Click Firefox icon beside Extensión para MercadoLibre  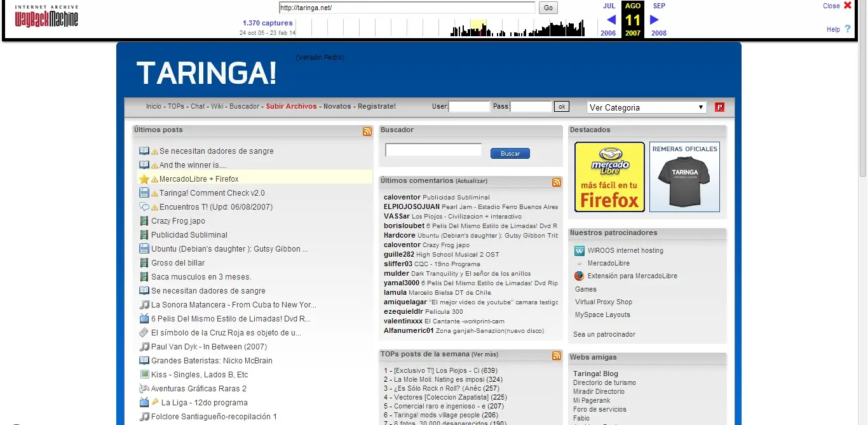[x=579, y=276]
